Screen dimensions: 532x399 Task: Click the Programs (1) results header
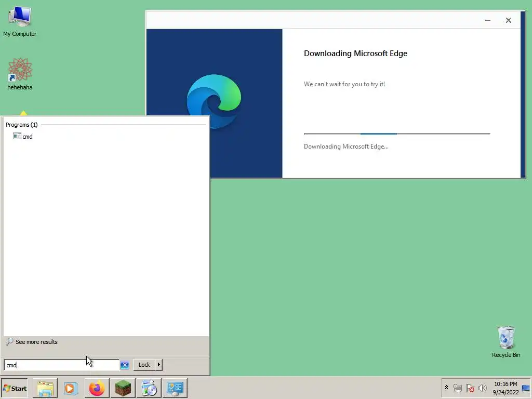point(22,125)
